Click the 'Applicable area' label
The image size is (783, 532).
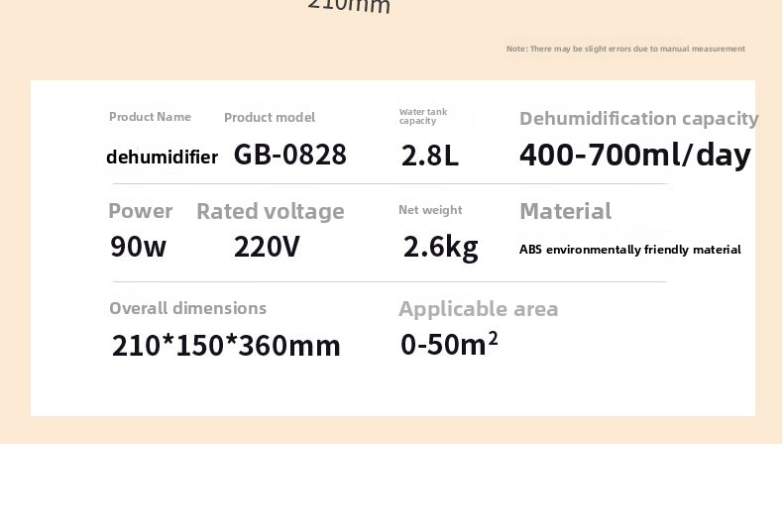pyautogui.click(x=479, y=309)
